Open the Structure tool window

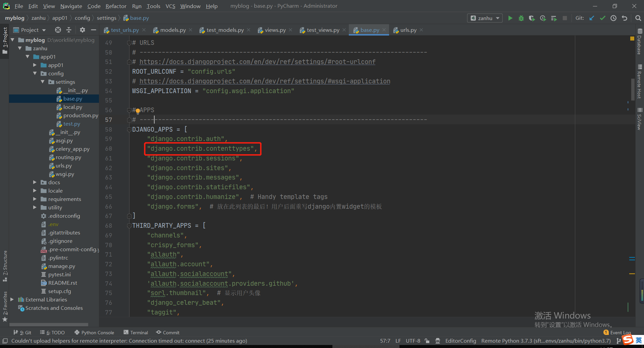(5, 266)
